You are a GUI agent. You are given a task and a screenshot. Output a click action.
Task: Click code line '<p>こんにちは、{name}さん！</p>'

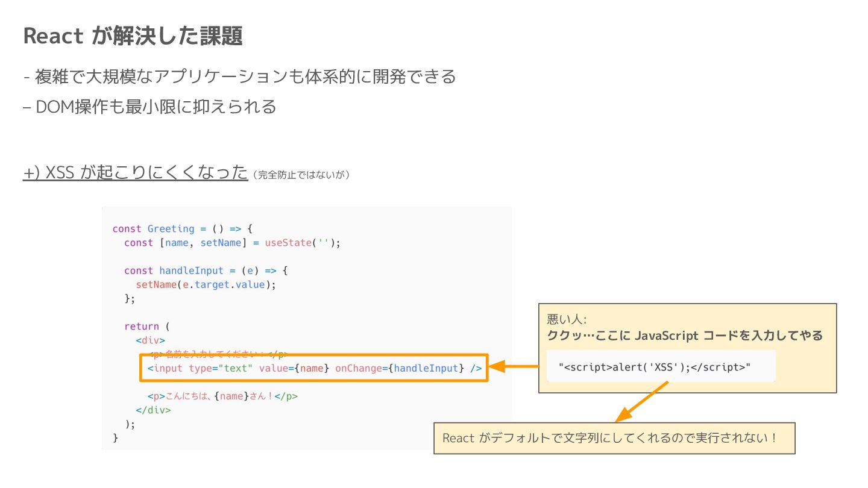tap(222, 396)
